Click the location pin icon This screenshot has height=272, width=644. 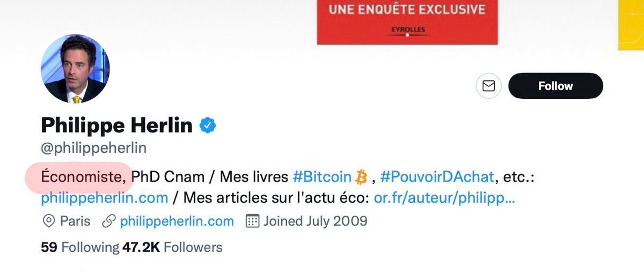tap(49, 221)
